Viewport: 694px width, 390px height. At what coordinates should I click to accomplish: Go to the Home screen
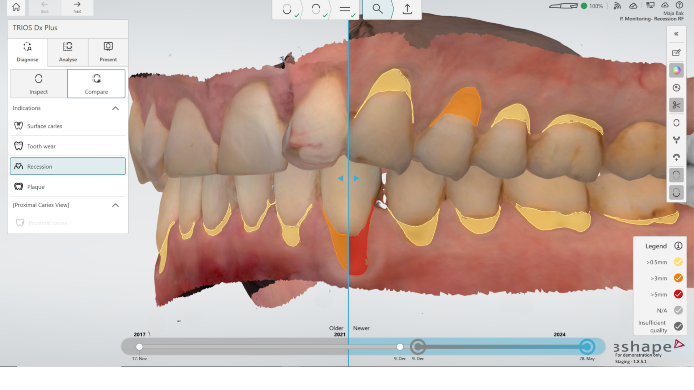(x=16, y=7)
